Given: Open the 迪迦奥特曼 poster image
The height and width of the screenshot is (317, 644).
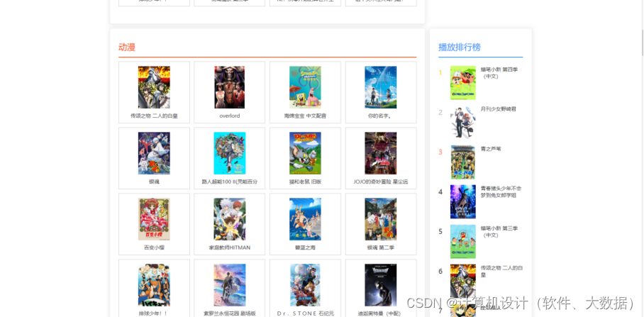Looking at the screenshot, I should click(x=381, y=285).
